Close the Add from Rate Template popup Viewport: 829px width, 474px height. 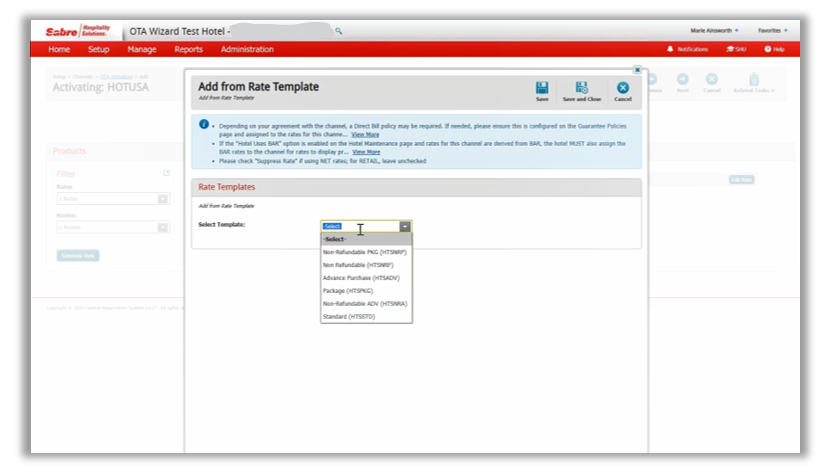[x=637, y=70]
